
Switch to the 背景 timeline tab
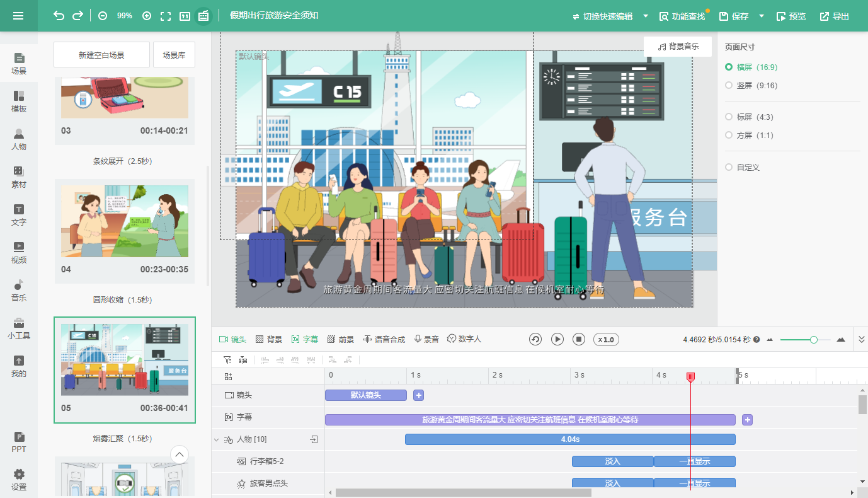tap(269, 339)
